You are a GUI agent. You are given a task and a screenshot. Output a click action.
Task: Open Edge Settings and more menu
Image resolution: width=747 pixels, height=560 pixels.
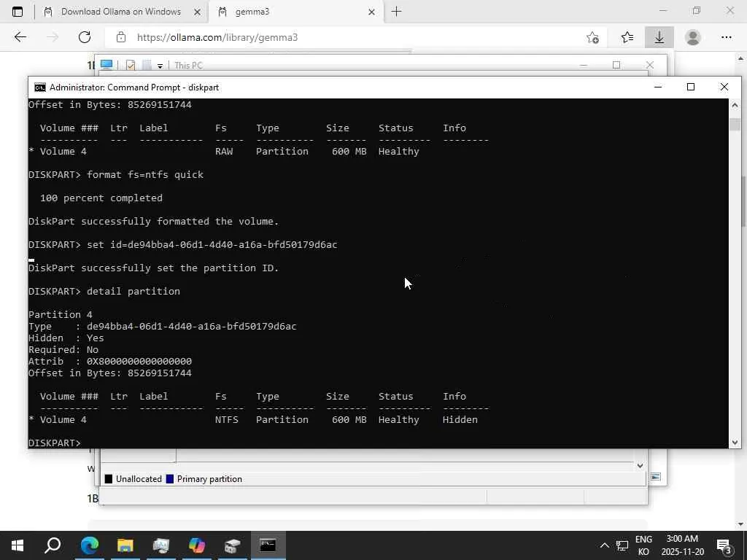pos(726,37)
